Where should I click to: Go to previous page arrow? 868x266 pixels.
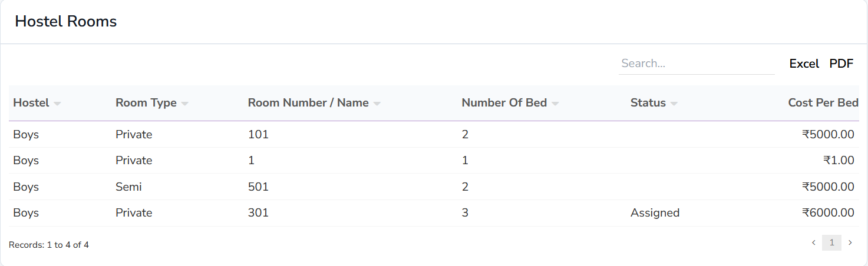coord(814,242)
